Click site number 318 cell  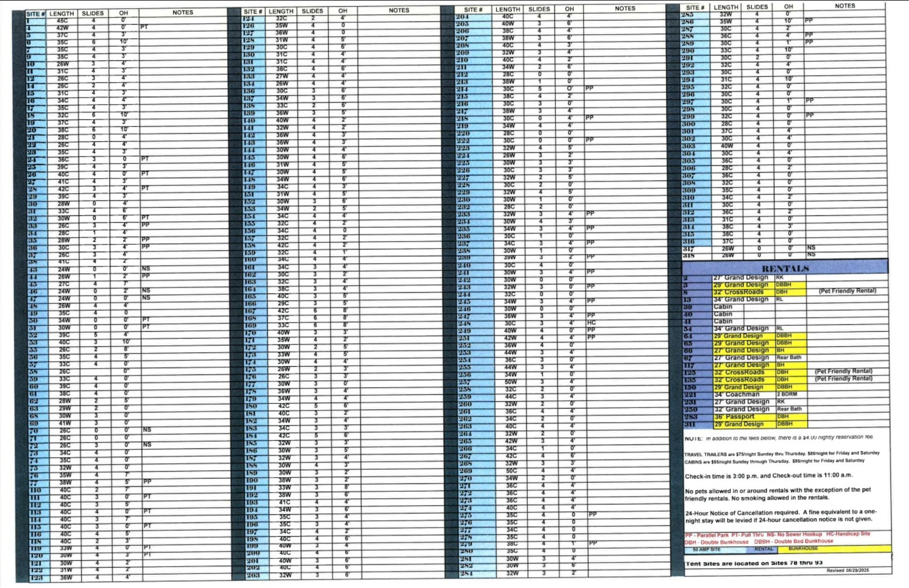pyautogui.click(x=688, y=256)
